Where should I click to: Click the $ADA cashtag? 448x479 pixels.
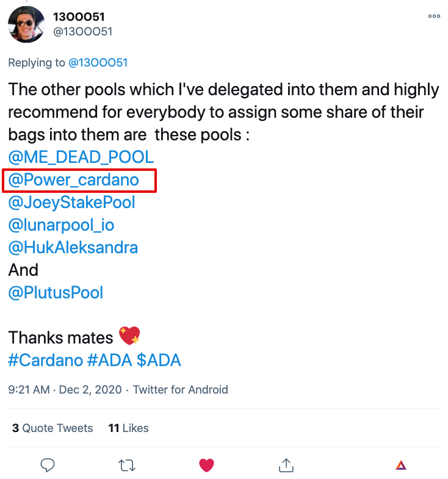(159, 360)
